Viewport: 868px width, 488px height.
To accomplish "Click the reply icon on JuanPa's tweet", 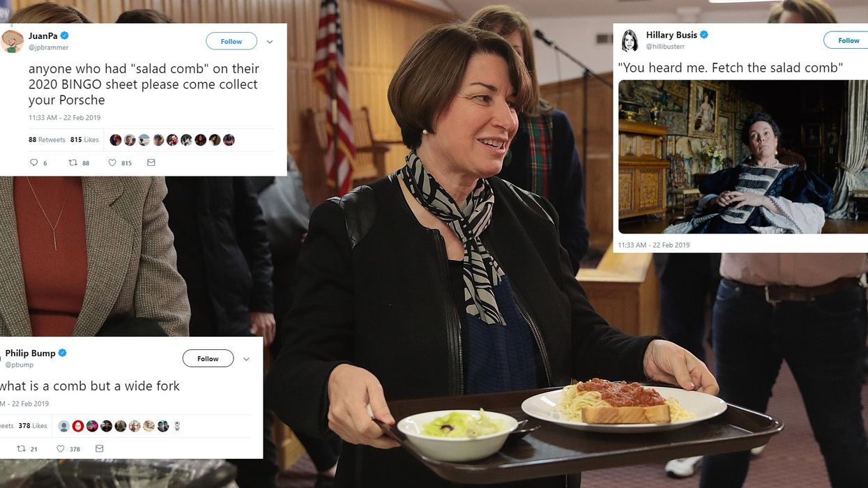I will (33, 162).
